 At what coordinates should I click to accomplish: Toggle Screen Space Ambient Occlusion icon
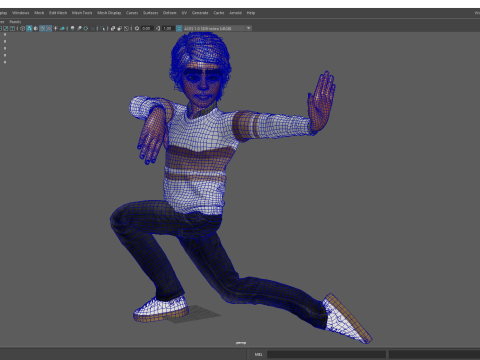tap(72, 28)
